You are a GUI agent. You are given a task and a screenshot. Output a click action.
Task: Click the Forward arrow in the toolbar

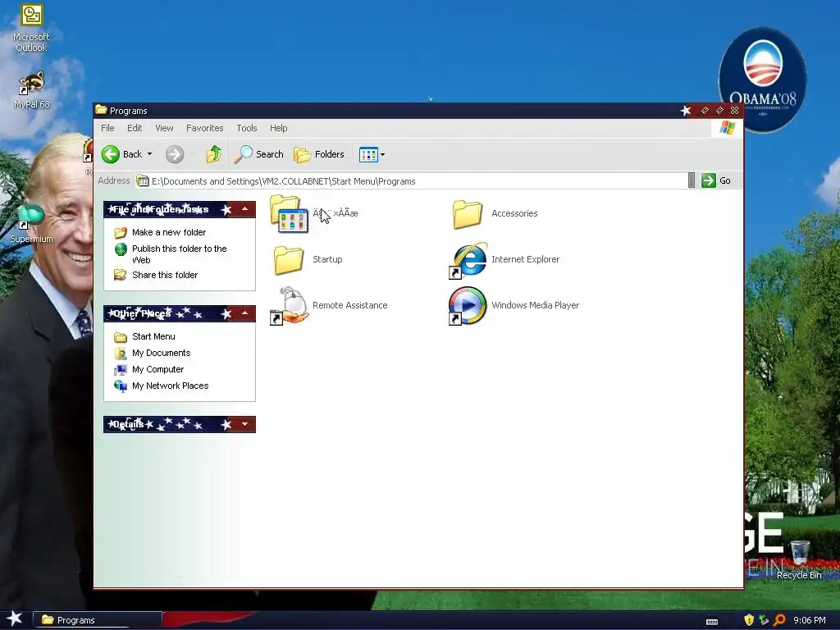[x=175, y=154]
